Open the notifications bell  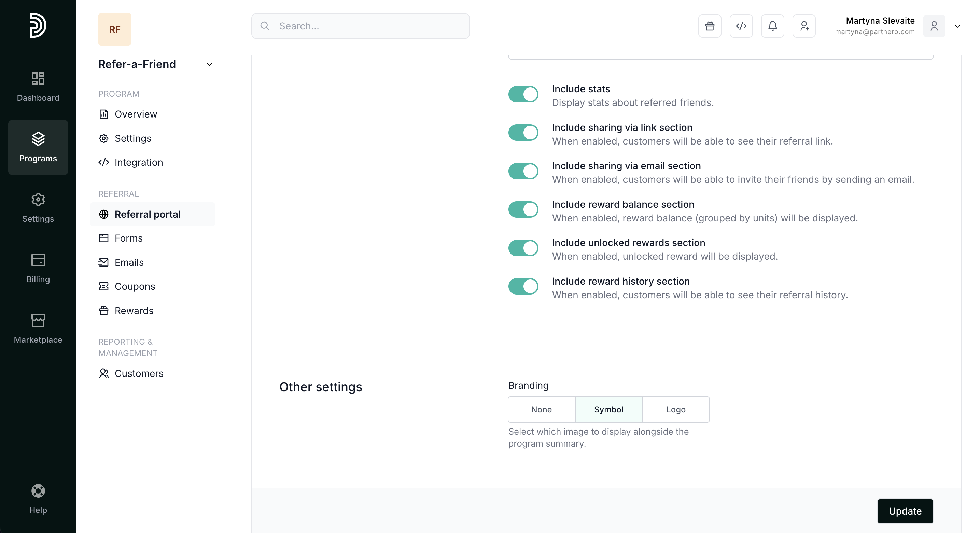click(772, 26)
